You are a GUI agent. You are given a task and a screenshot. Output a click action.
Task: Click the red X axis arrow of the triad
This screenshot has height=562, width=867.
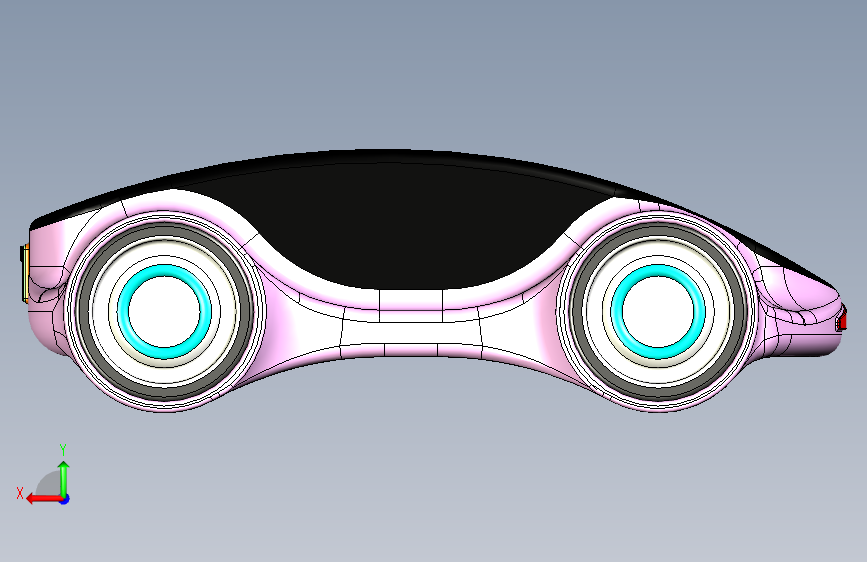click(x=43, y=499)
